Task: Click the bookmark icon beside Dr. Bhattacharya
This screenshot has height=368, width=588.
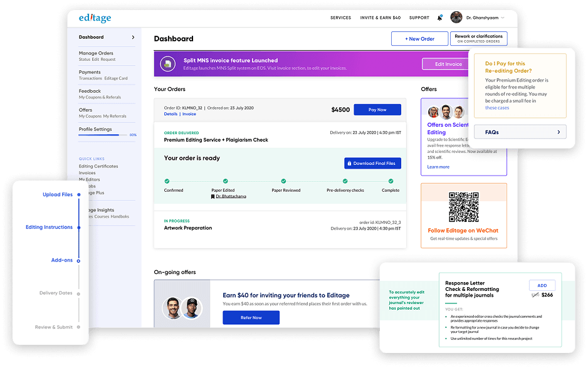Action: [x=213, y=197]
